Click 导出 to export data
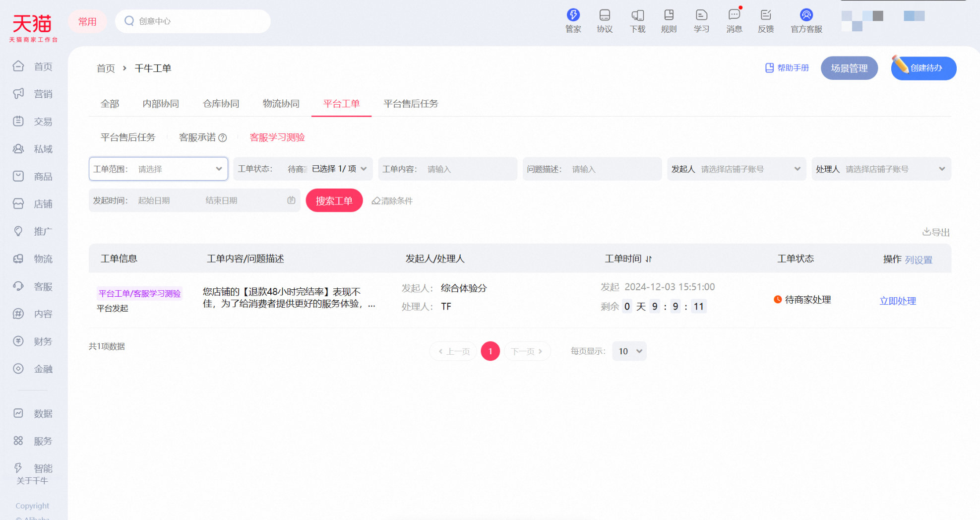This screenshot has height=520, width=980. 936,232
